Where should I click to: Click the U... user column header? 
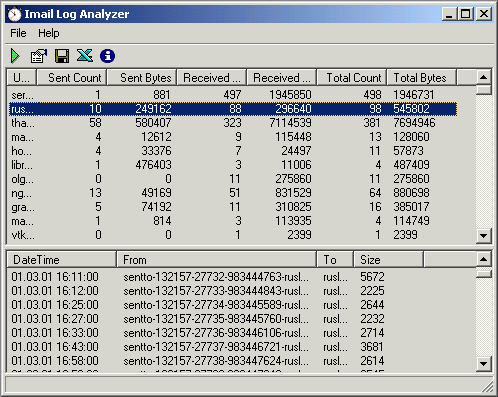coord(22,78)
